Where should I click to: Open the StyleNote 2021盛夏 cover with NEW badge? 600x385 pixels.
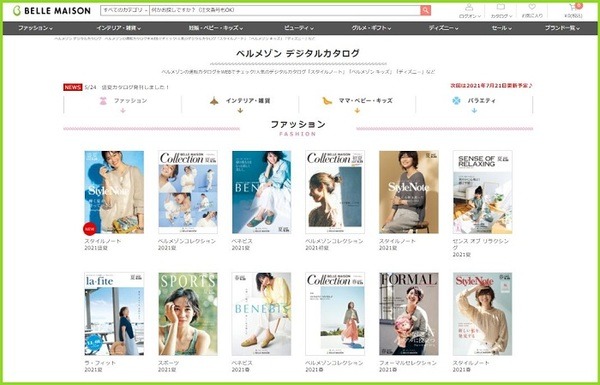tap(114, 192)
